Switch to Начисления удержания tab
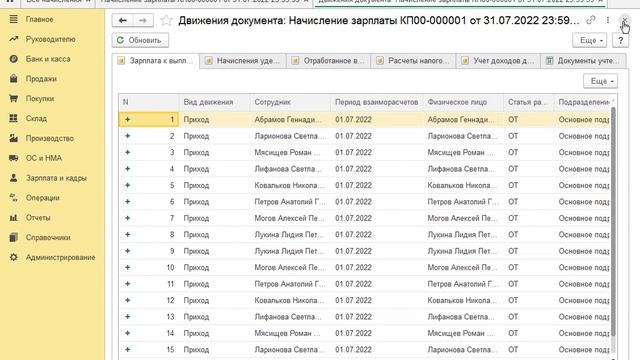 coord(243,61)
